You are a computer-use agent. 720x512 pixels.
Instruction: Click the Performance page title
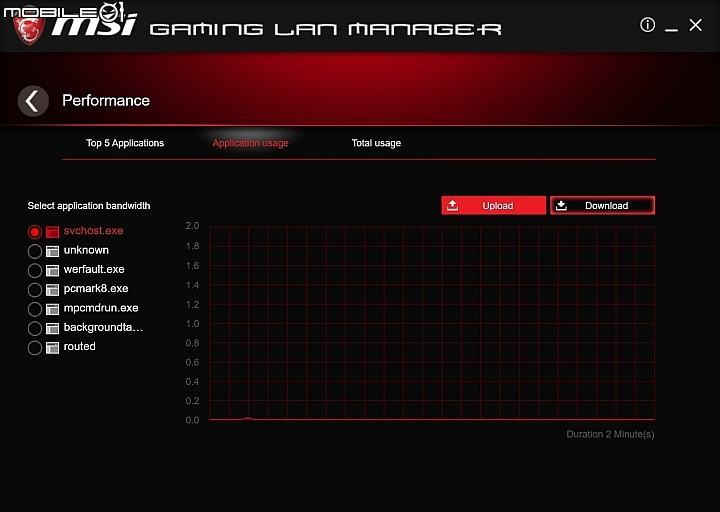106,100
